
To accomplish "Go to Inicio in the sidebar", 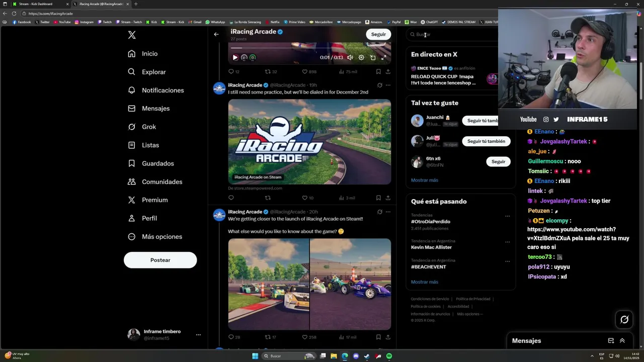I will [143, 54].
